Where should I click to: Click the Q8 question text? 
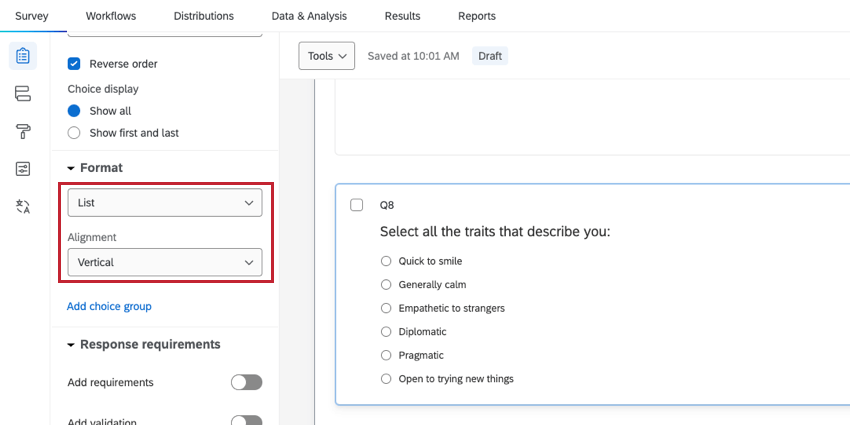point(495,232)
